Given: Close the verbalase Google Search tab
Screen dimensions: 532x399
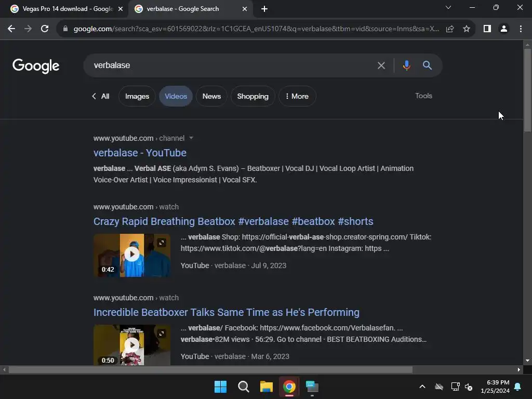Looking at the screenshot, I should pyautogui.click(x=245, y=9).
